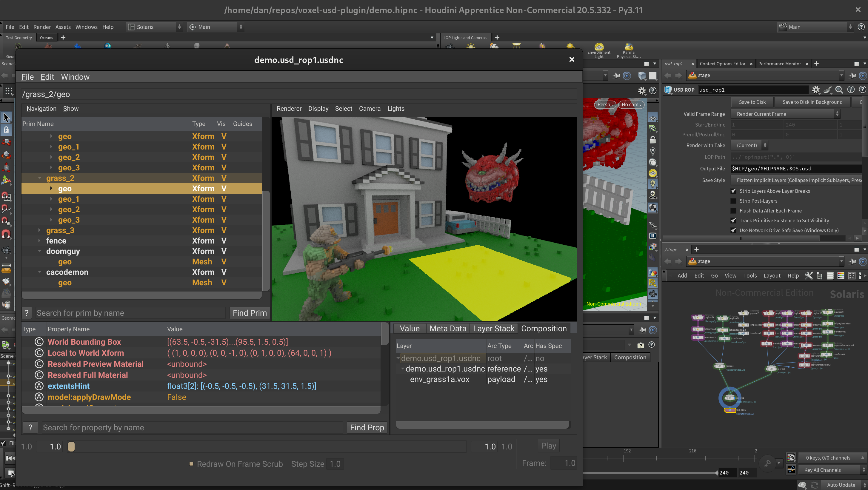Click viewport display options gear icon
Image resolution: width=868 pixels, height=490 pixels.
(641, 90)
